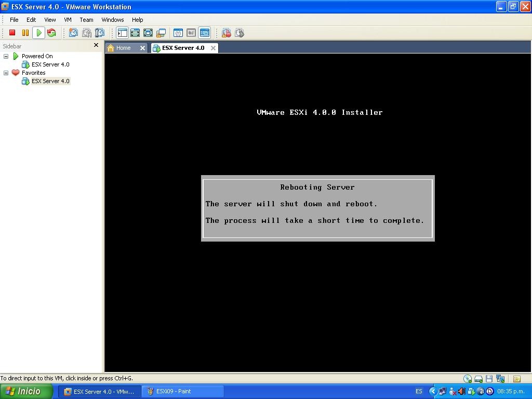Suspend the VM with the pause icon
The image size is (532, 399).
coord(25,33)
